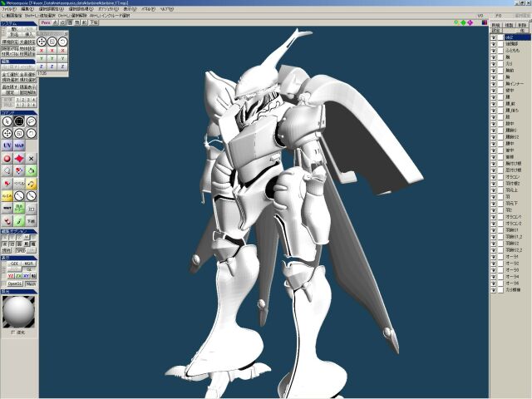Click the 新規 new object button
The height and width of the screenshot is (399, 532).
click(x=496, y=26)
